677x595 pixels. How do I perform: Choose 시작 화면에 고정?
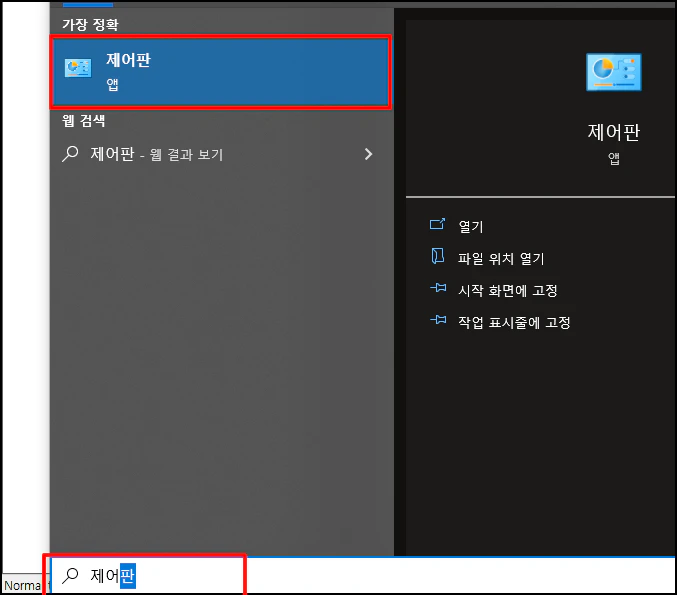(x=508, y=291)
